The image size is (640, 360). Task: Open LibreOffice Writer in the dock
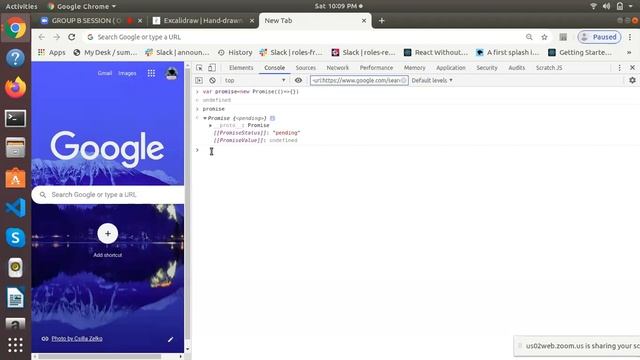click(x=16, y=298)
